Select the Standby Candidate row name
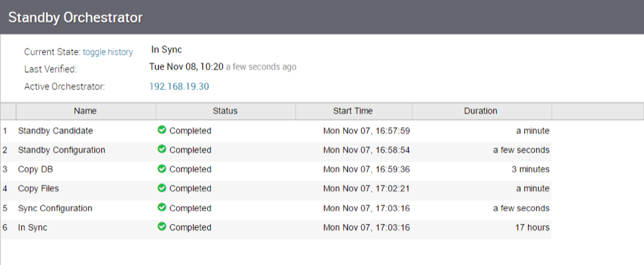Viewport: 644px width, 265px height. (x=55, y=131)
